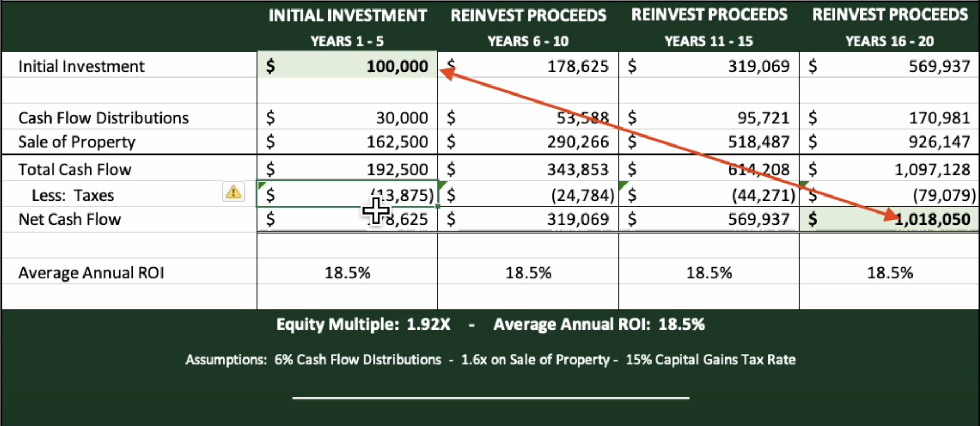Screen dimensions: 980x426
Task: Click the Years 11-15 Average Annual ROI cell
Action: click(x=709, y=272)
